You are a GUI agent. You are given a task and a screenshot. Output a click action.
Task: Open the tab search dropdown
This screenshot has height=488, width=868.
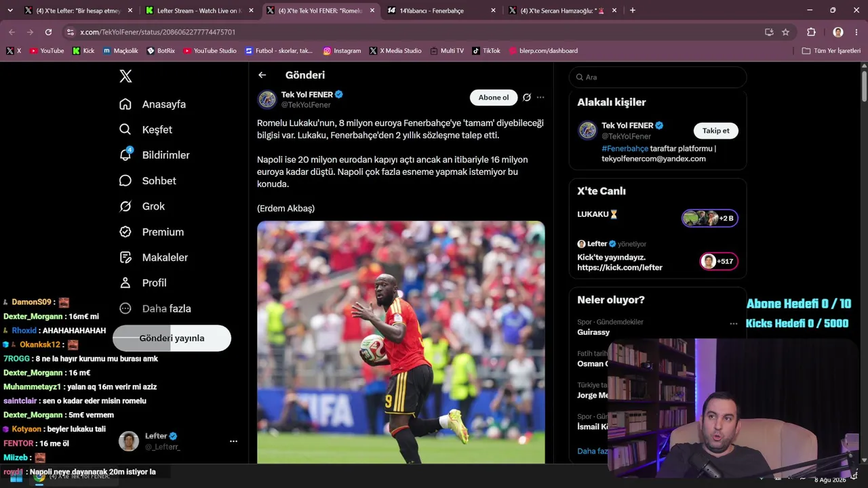point(9,10)
